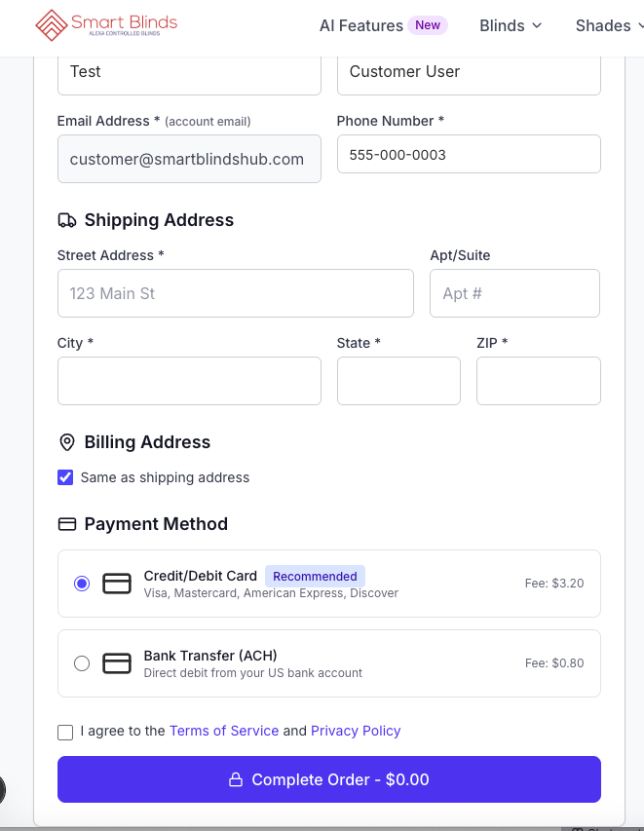Click the Credit/Debit Card option icon
Viewport: 644px width, 831px height.
coord(117,584)
